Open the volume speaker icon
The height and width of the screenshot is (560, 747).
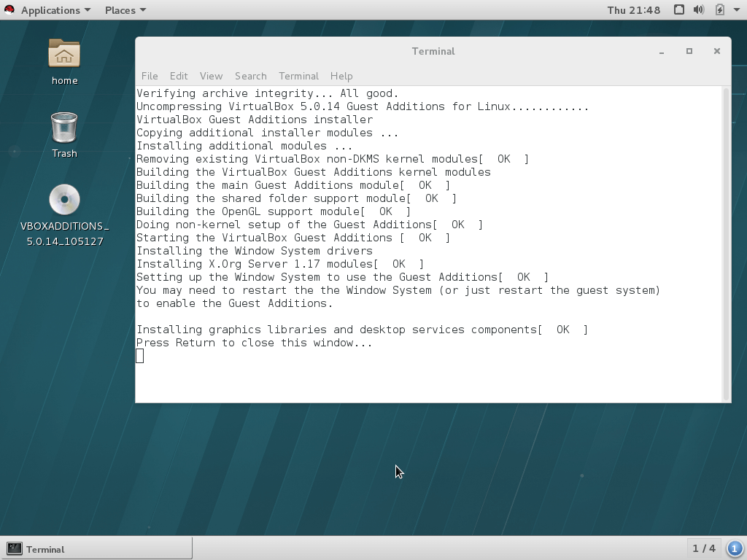699,10
